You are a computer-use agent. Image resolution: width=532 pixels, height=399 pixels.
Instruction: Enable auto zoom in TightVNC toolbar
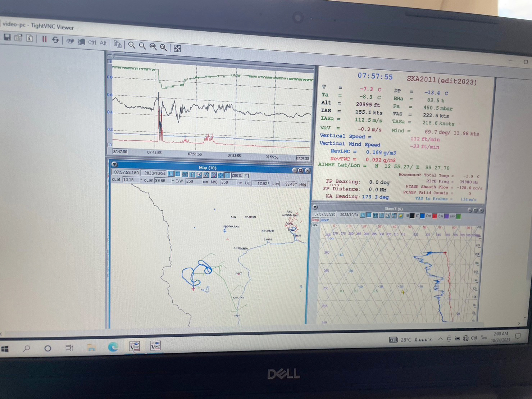164,47
